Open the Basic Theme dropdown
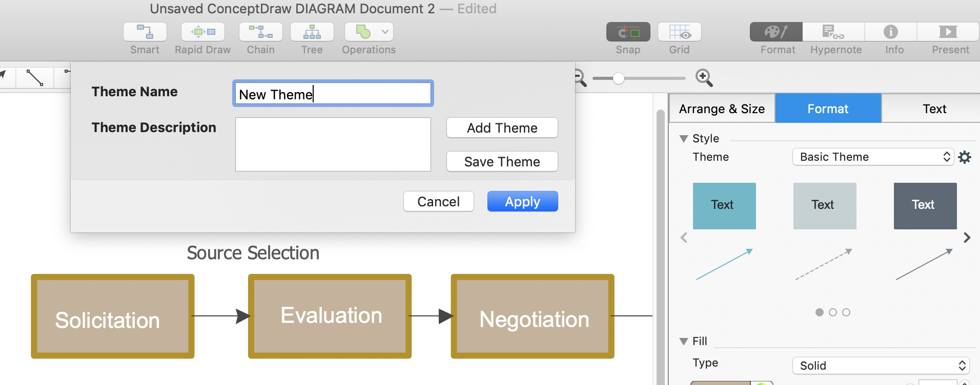This screenshot has width=980, height=385. pos(872,157)
